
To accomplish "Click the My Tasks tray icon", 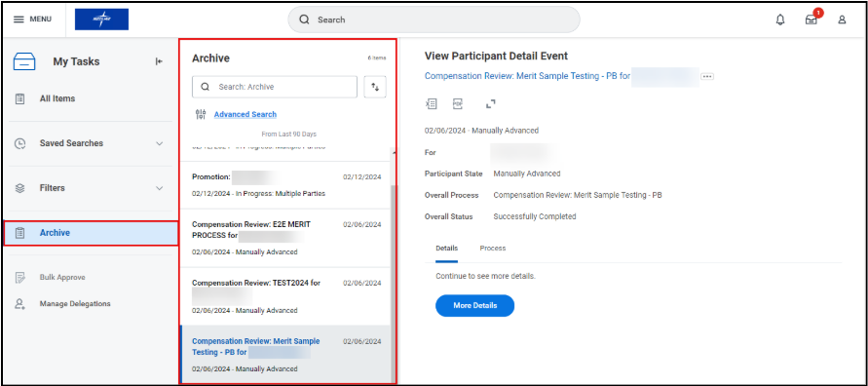I will 24,61.
